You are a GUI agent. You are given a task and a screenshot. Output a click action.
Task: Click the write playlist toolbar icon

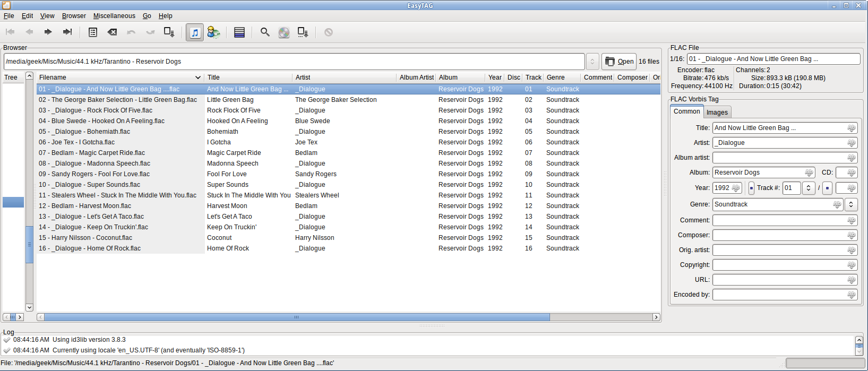303,32
